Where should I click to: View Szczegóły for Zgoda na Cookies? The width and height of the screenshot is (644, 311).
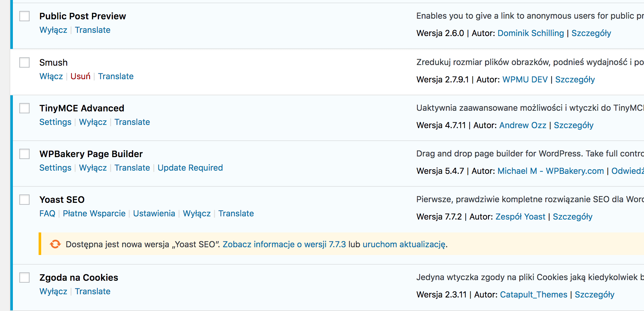[594, 295]
